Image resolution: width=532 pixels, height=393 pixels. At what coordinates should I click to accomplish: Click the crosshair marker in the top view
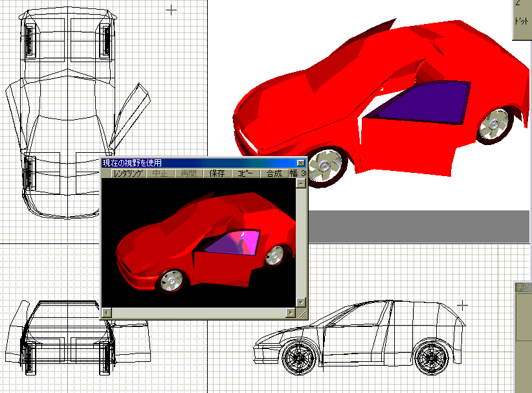[x=171, y=10]
